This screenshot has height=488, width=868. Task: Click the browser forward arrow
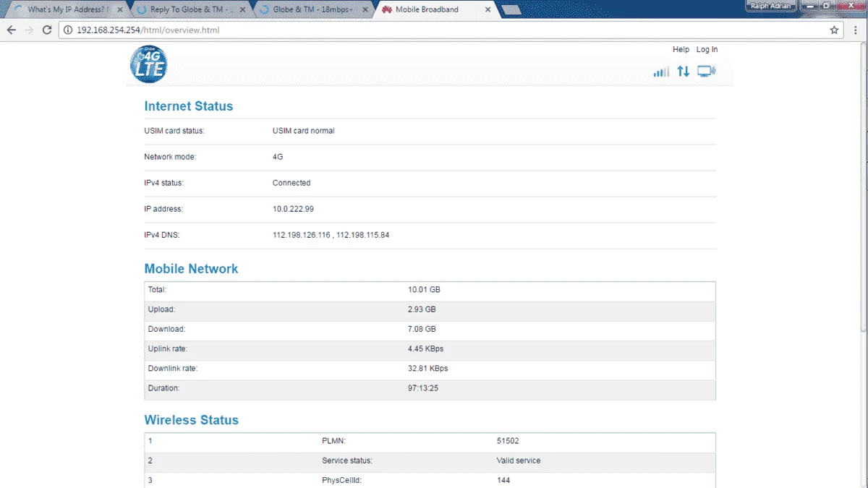29,30
